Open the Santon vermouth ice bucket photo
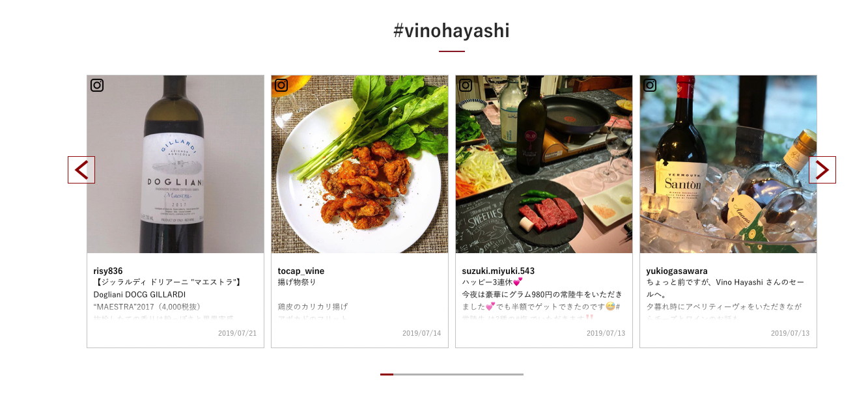The height and width of the screenshot is (395, 868). click(x=728, y=164)
